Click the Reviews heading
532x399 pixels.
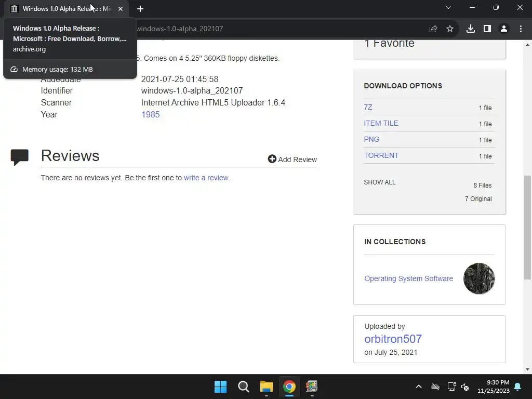point(70,156)
